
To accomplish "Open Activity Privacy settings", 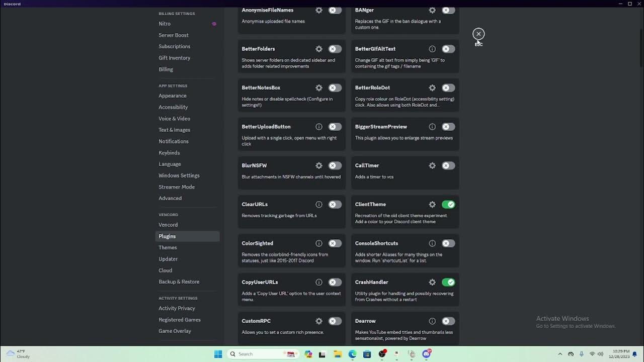I will coord(187,308).
